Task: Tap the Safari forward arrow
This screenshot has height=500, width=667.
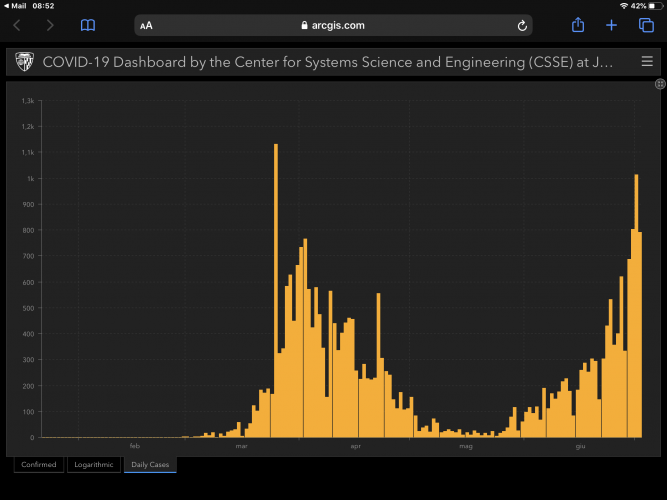Action: [49, 25]
